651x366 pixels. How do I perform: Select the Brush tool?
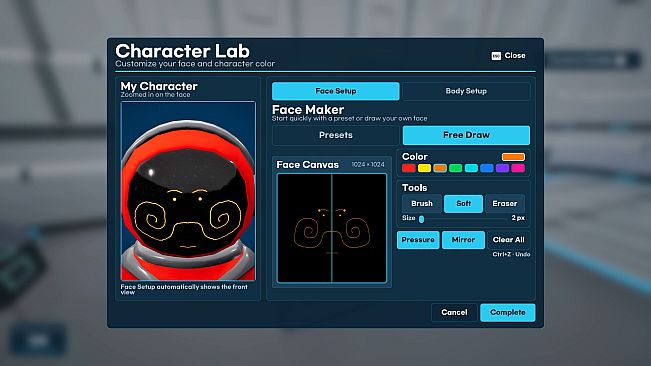(422, 204)
